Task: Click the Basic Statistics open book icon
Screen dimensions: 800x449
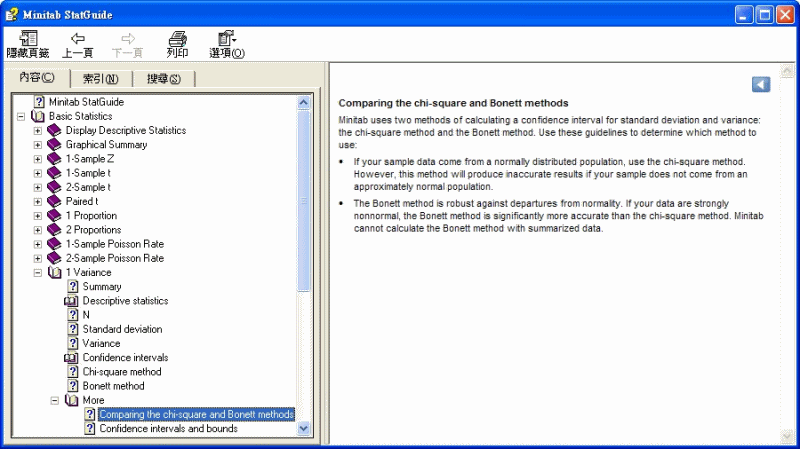Action: (x=38, y=116)
